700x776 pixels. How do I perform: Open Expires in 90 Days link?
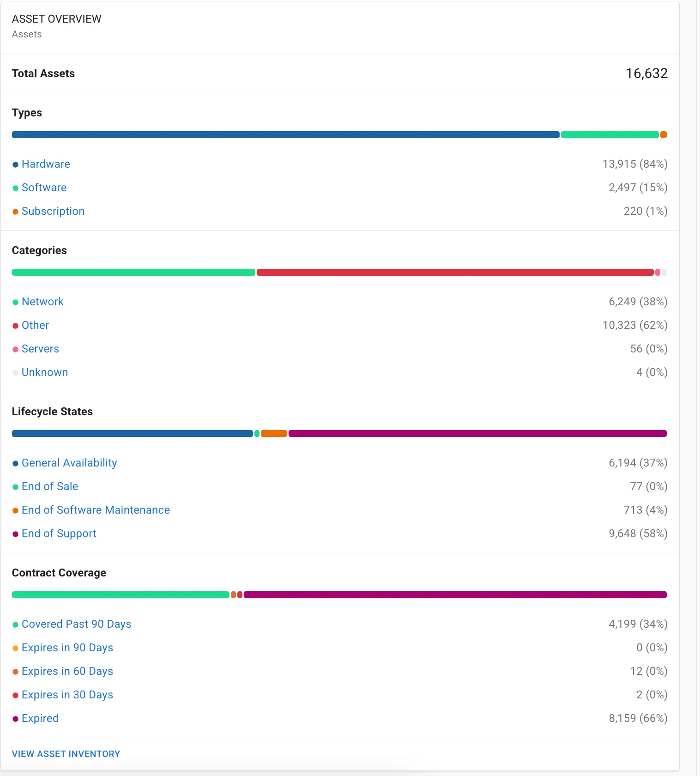pyautogui.click(x=67, y=648)
